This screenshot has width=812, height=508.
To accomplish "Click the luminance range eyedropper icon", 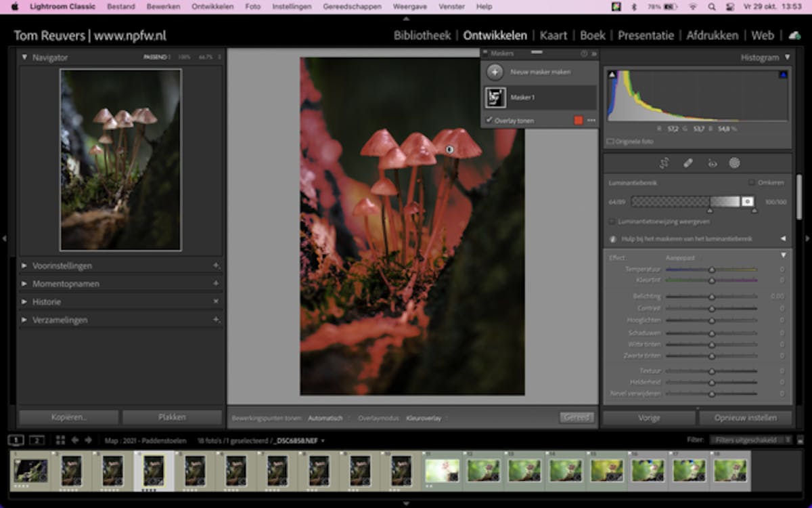I will pos(747,201).
